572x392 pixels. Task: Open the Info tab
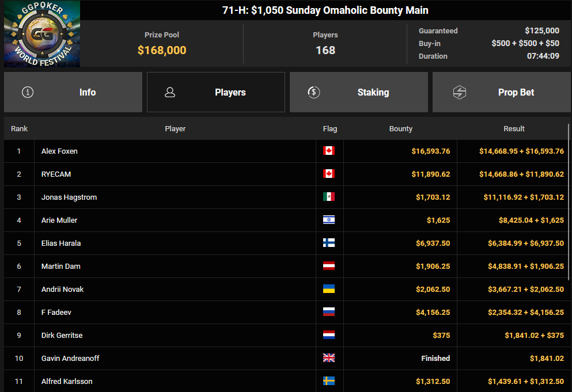tap(73, 92)
